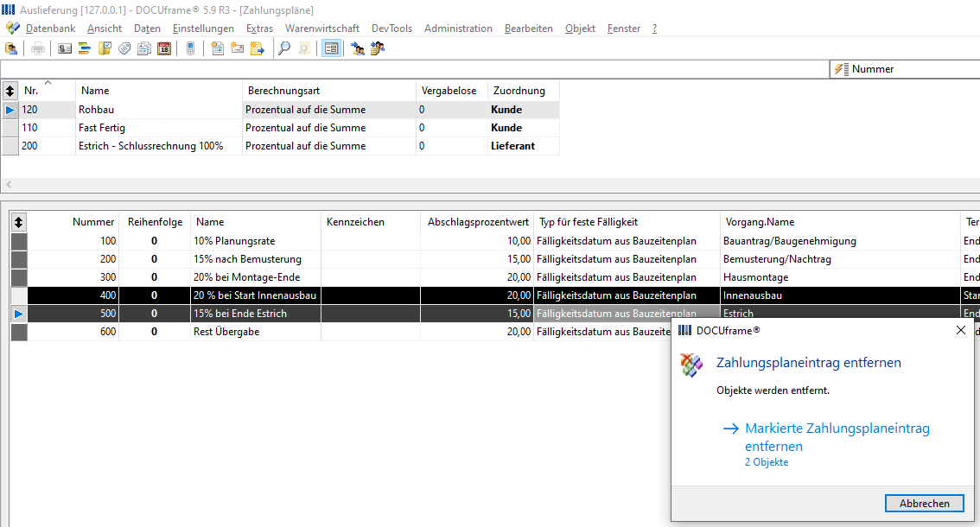Click the Kennzeichen column header

[x=371, y=222]
